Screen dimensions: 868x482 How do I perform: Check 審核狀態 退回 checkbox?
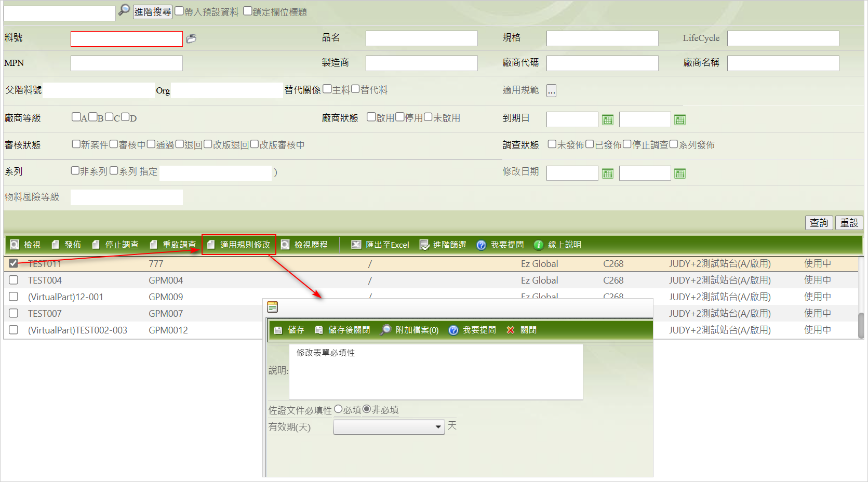click(180, 144)
